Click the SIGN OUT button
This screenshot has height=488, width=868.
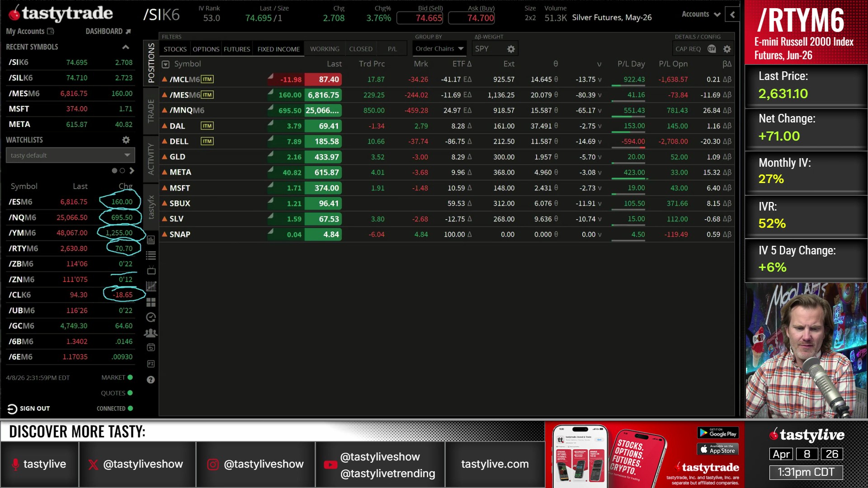pos(29,408)
